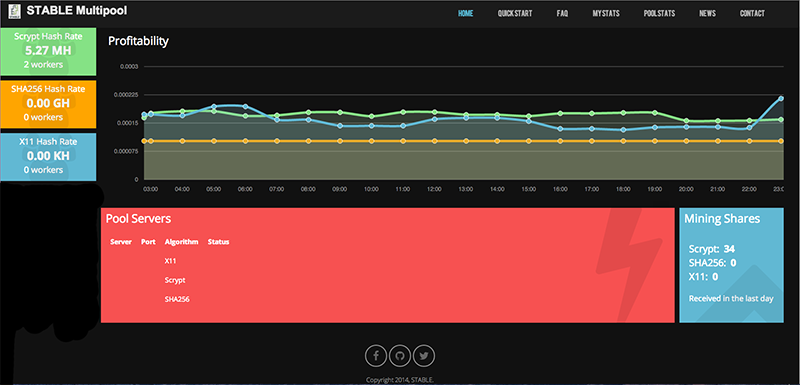Click the Copyright 2014, STABLE footer text

pos(400,379)
